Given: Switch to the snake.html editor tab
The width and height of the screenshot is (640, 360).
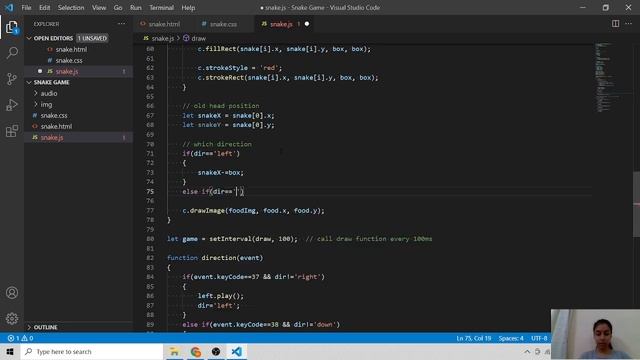Looking at the screenshot, I should pos(164,24).
